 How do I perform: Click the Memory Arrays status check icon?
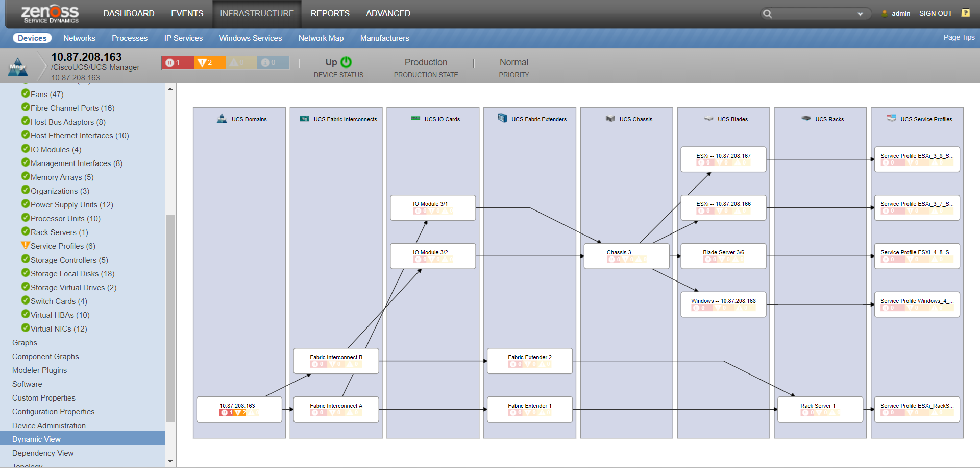[26, 176]
